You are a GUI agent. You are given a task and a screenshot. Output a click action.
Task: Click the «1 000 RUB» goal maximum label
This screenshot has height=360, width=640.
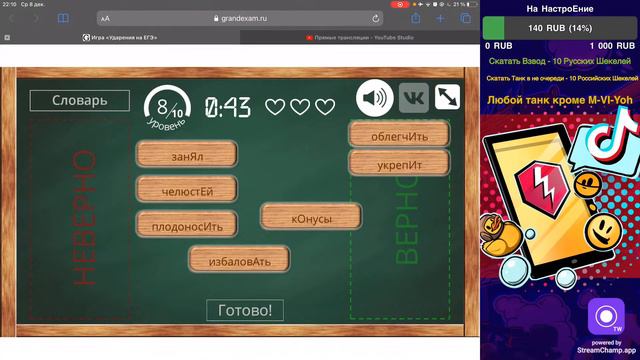tap(612, 46)
